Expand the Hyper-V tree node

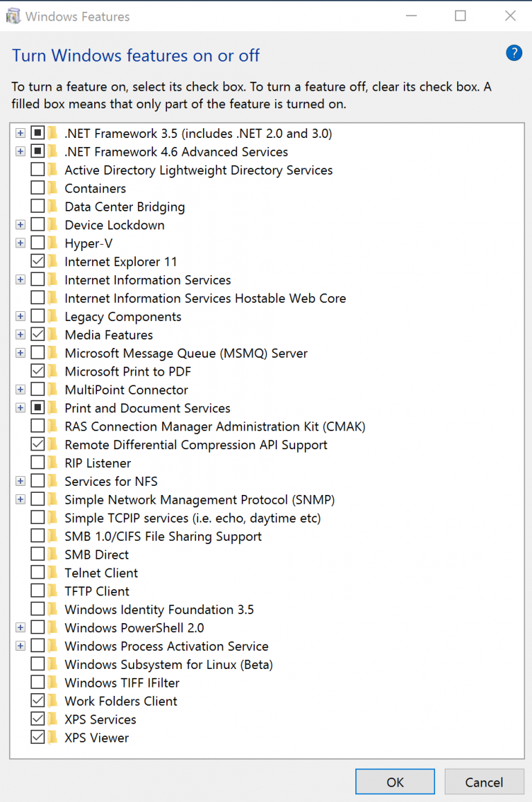click(20, 243)
